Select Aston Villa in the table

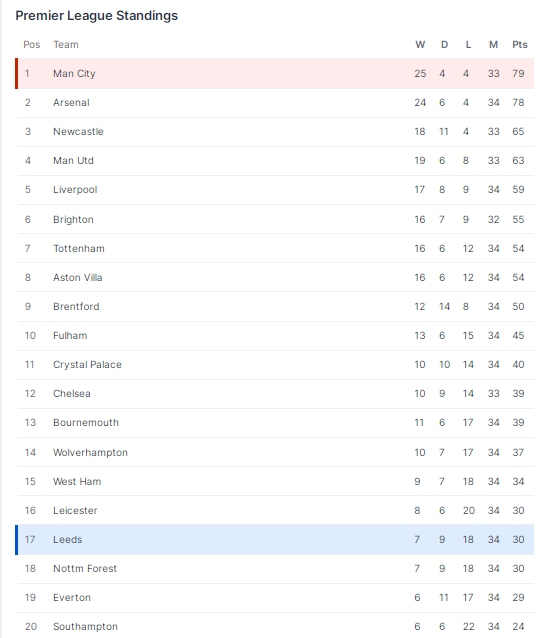point(78,277)
